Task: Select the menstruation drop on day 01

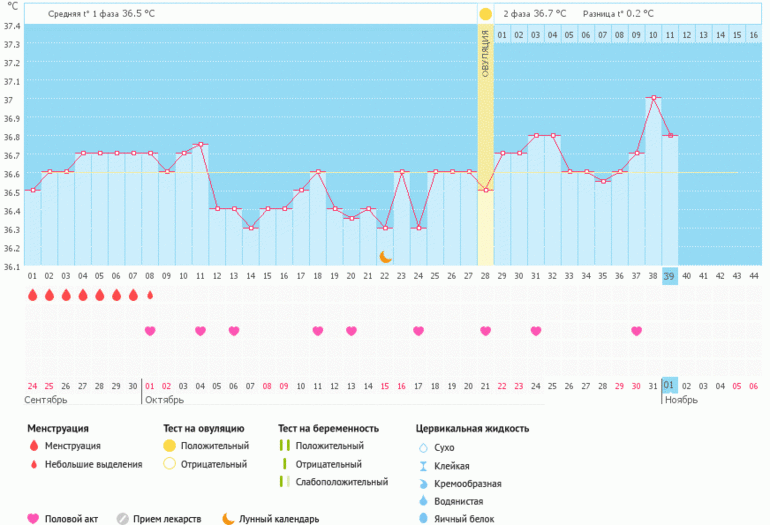Action: 32,295
